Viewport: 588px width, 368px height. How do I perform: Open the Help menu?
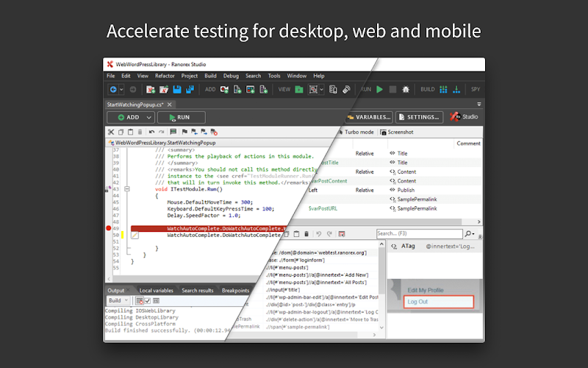319,76
